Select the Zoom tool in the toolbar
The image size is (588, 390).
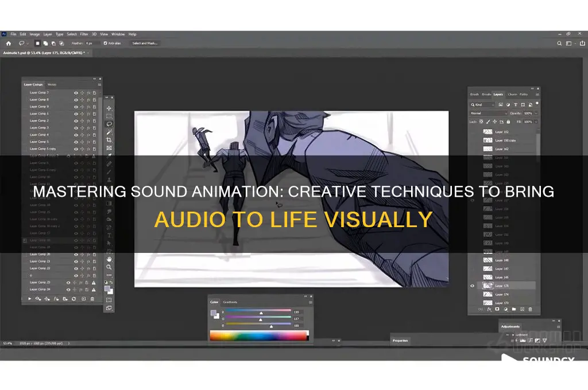point(109,267)
